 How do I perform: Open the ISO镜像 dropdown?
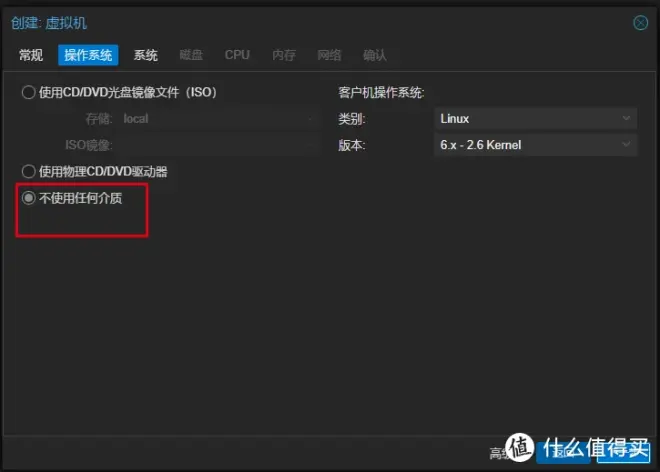[218, 145]
